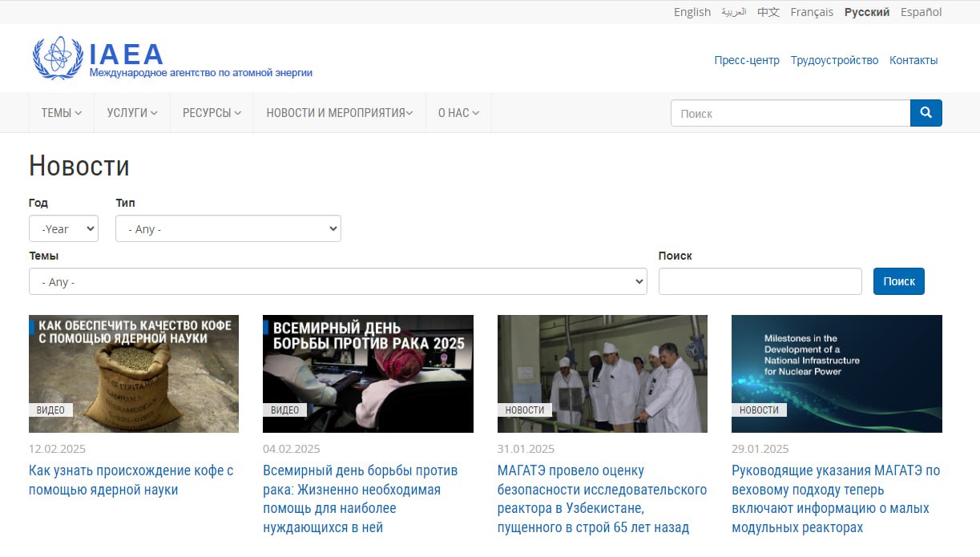This screenshot has height=557, width=980.
Task: Go to the Трудоустройство page
Action: tap(834, 60)
